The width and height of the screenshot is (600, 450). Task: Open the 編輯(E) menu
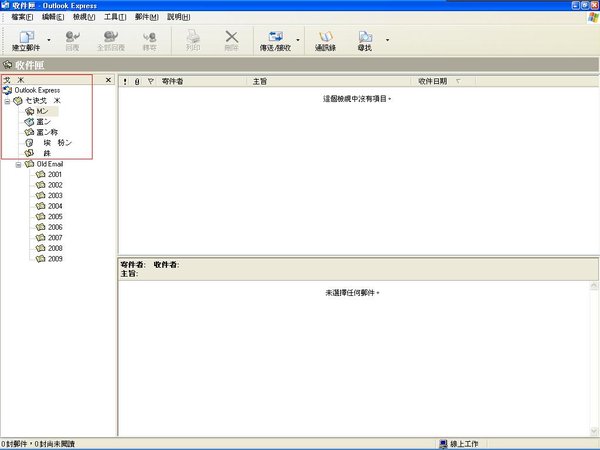(x=53, y=17)
